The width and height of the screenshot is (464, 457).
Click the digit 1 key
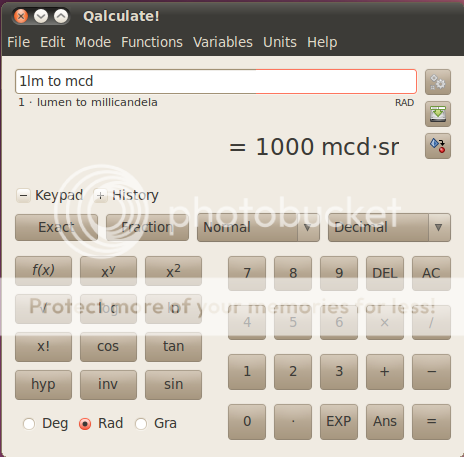pos(247,372)
